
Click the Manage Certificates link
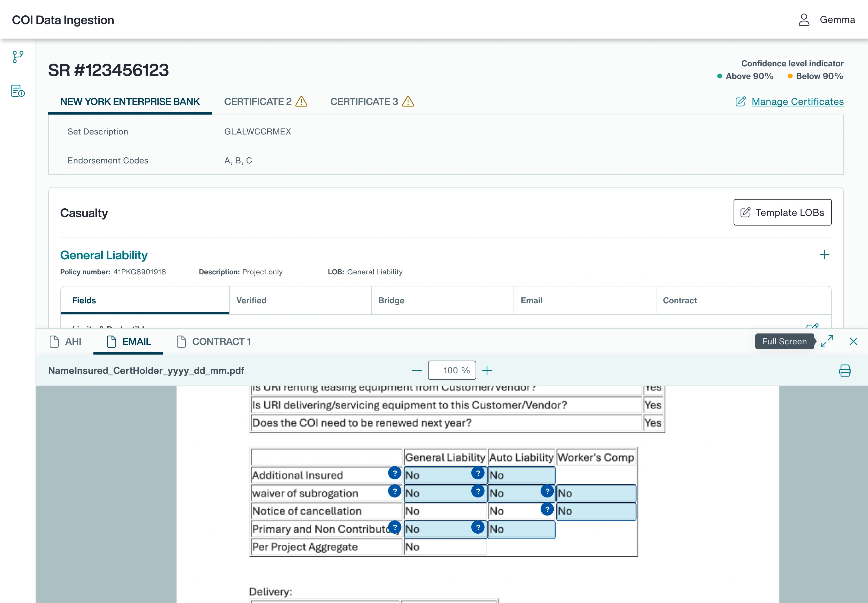pos(797,102)
